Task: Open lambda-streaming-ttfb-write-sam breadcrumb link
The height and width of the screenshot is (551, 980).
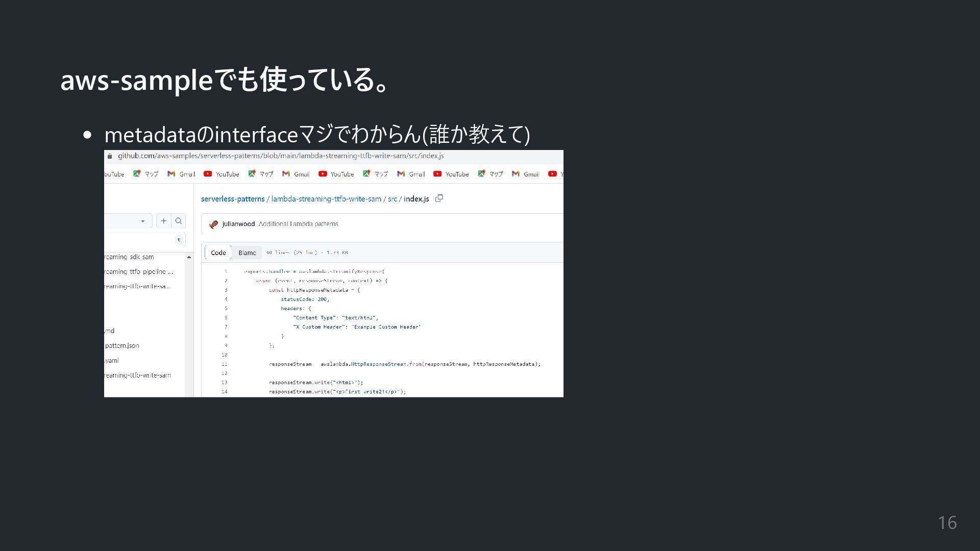Action: click(326, 199)
